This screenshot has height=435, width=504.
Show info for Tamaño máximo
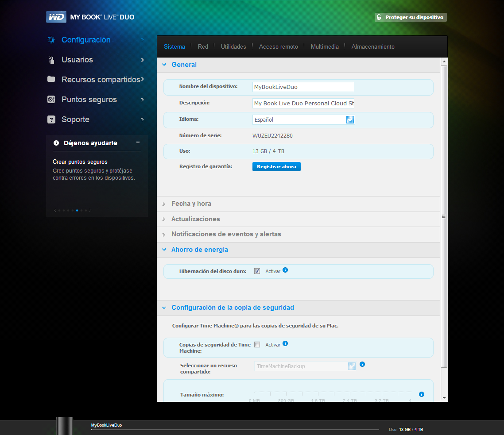point(421,394)
